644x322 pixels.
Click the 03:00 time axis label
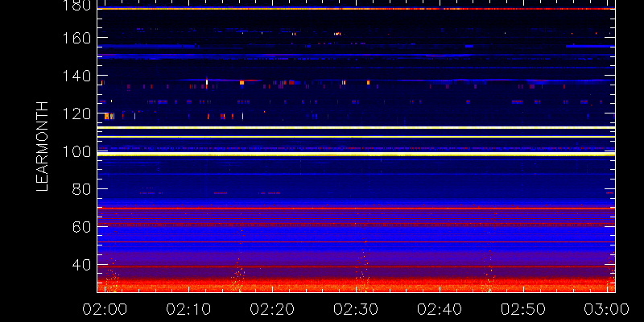click(607, 309)
